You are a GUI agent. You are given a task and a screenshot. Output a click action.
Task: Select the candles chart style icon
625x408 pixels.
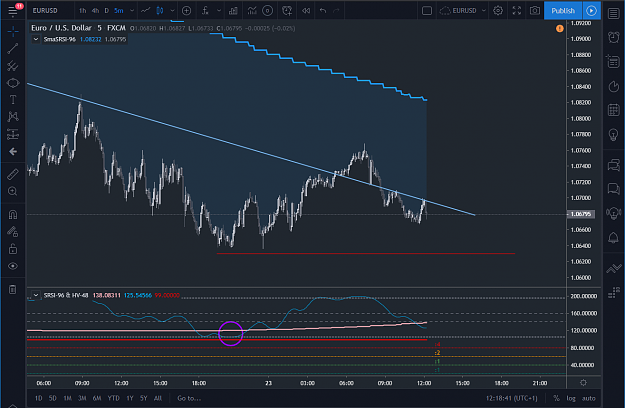click(160, 11)
